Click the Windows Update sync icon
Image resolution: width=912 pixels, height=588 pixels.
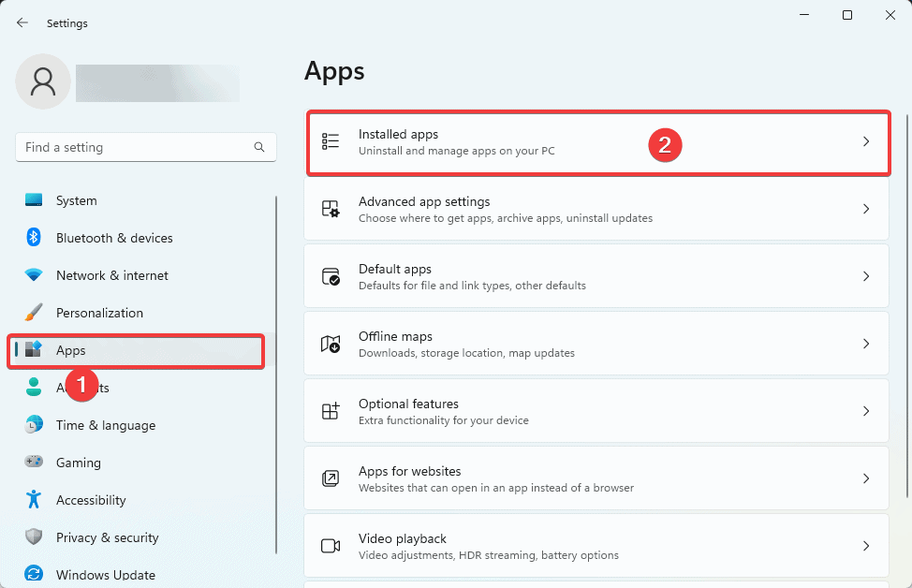[34, 574]
